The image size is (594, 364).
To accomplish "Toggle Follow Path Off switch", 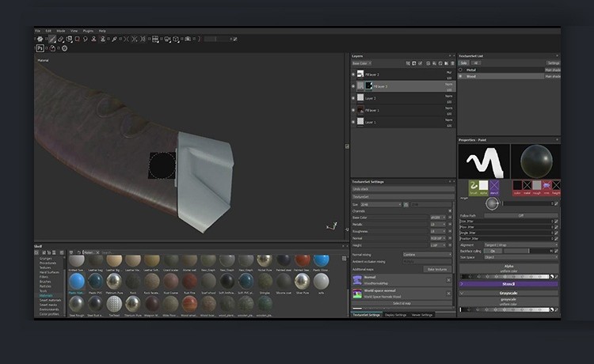I will (x=521, y=216).
